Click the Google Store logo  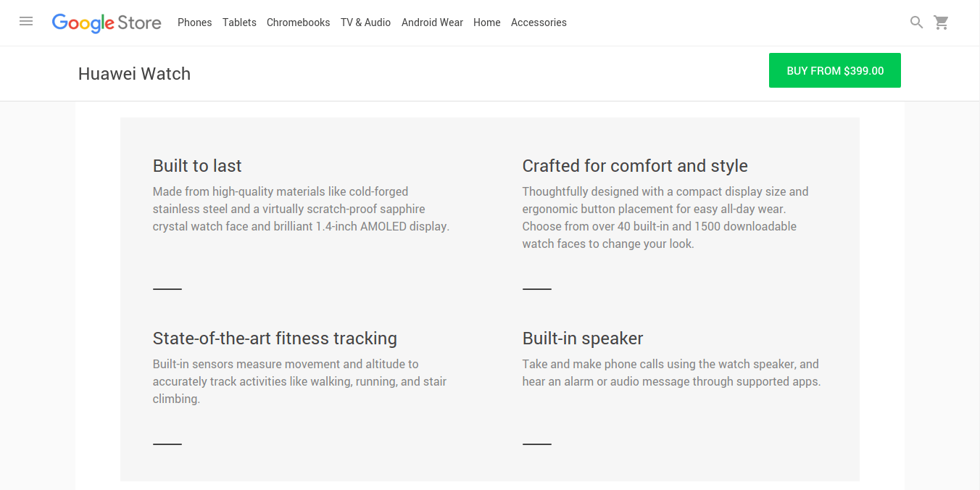pos(107,22)
